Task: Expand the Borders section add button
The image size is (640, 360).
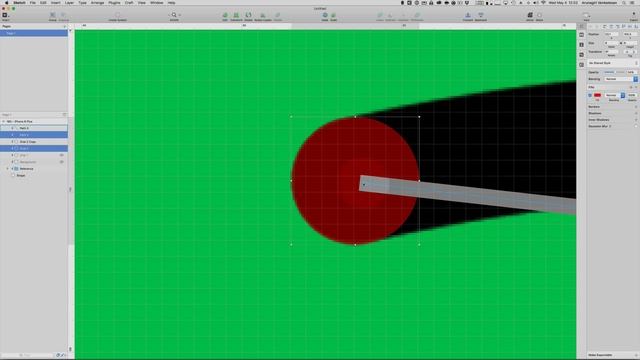Action: (x=636, y=107)
